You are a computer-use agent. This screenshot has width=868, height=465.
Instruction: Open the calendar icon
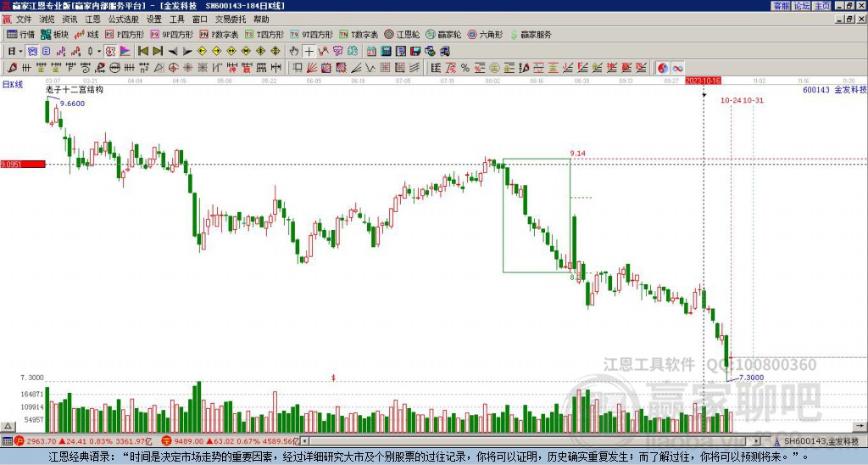coord(371,52)
